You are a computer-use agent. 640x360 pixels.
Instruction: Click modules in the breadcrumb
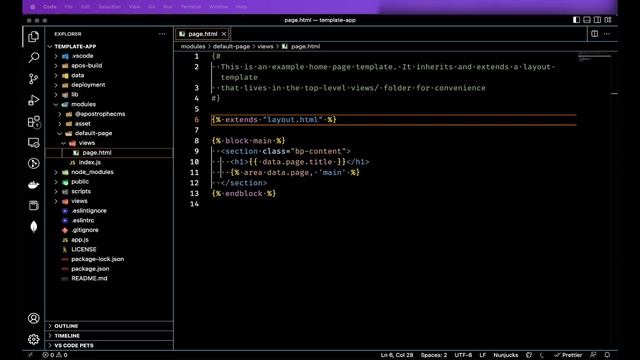193,47
